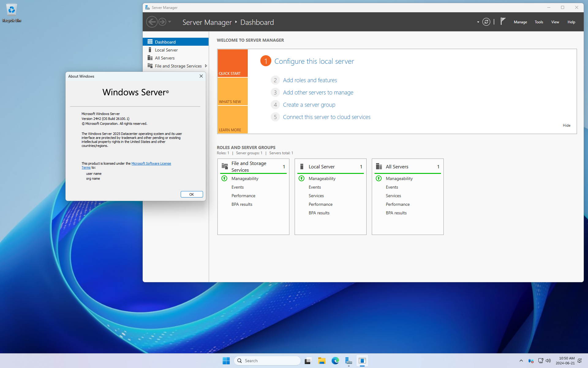The image size is (588, 368).
Task: Open the Recycle Bin desktop icon
Action: (12, 13)
